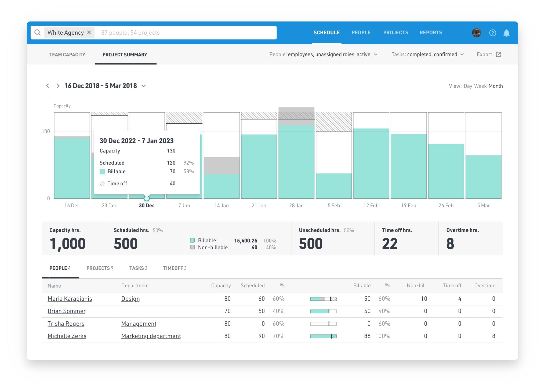
Task: Open the help question mark icon
Action: click(493, 33)
